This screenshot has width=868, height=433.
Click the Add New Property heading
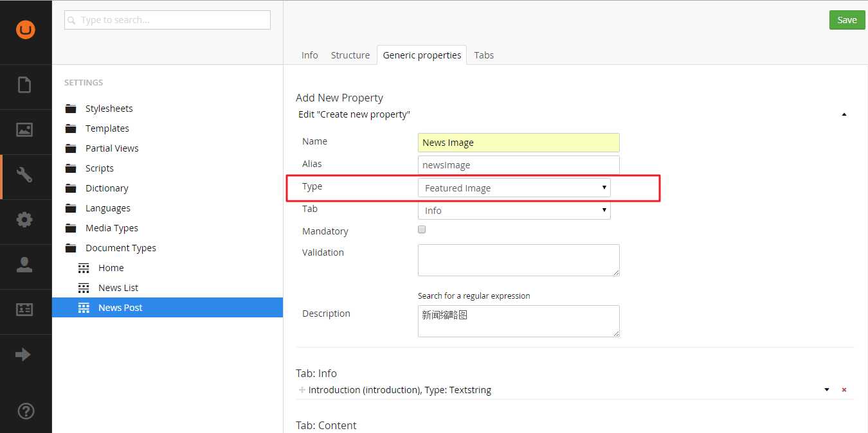[x=339, y=98]
